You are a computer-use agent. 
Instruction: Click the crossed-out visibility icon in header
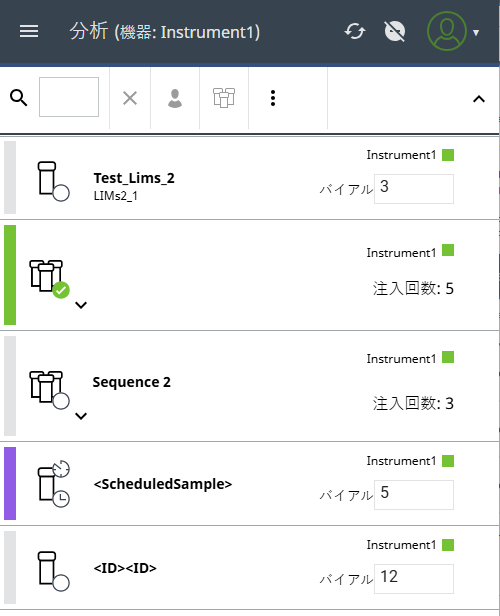[x=395, y=31]
